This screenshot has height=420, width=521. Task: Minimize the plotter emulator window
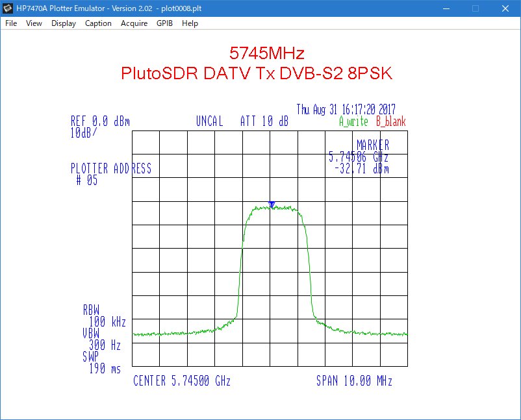[x=446, y=8]
